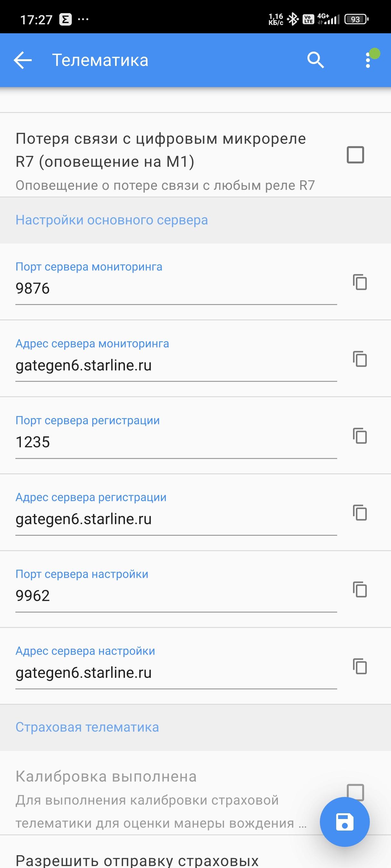Image resolution: width=391 pixels, height=868 pixels.
Task: Open search in Телематика header
Action: coord(315,60)
